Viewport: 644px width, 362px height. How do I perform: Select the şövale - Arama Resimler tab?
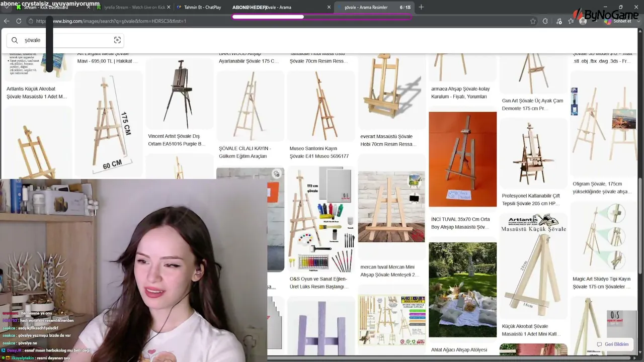click(375, 8)
